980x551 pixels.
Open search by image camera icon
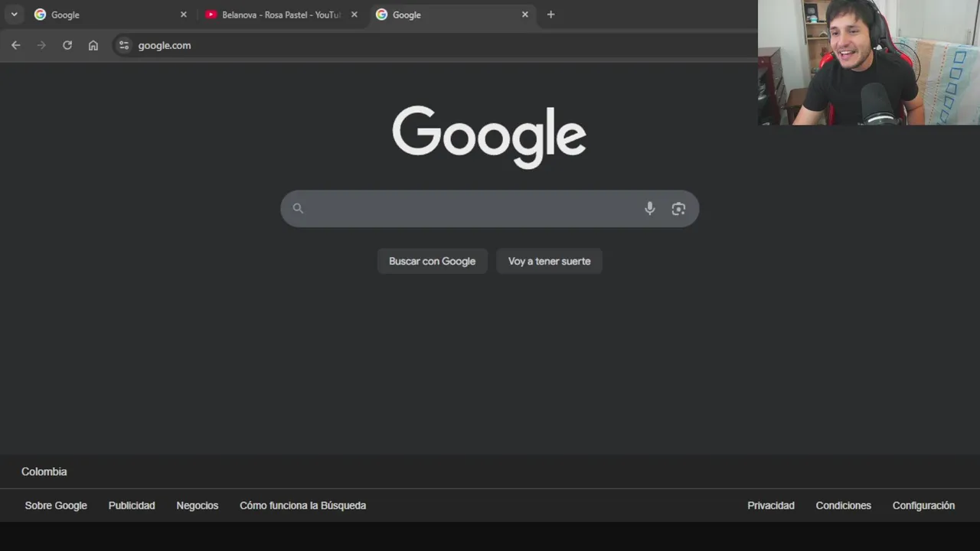[x=678, y=208]
